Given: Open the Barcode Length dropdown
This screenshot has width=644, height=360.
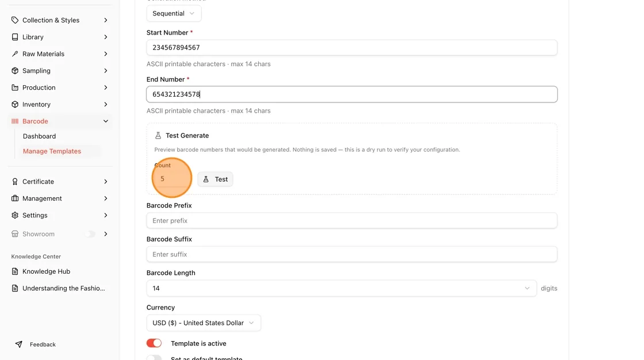Looking at the screenshot, I should click(342, 288).
